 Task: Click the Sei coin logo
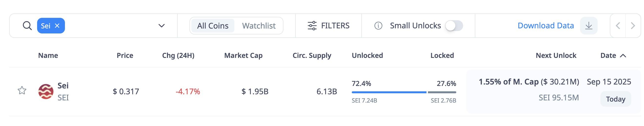(46, 92)
